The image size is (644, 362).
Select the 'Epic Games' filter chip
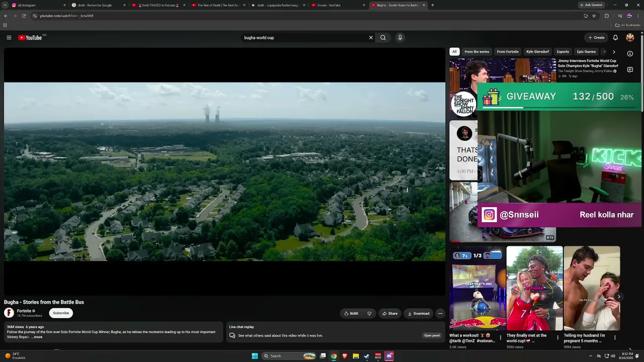pyautogui.click(x=586, y=52)
